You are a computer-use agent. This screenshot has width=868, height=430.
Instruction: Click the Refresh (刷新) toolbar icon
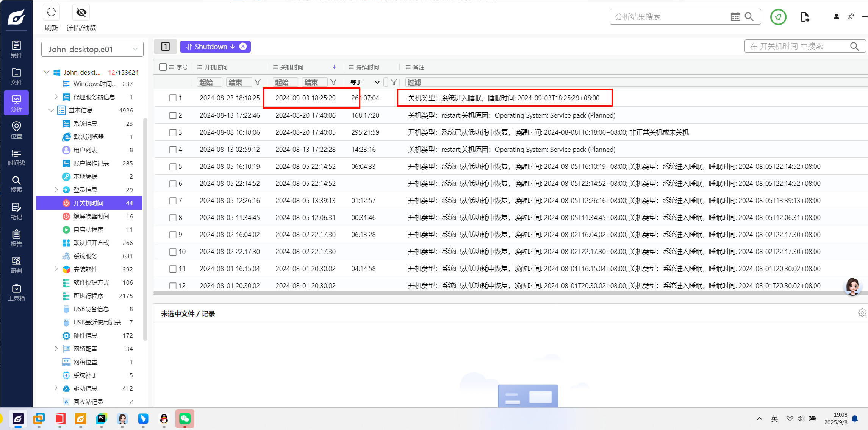click(x=51, y=12)
